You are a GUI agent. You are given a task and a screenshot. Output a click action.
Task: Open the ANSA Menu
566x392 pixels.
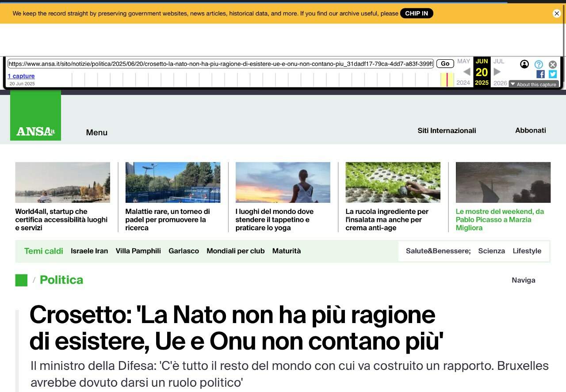(97, 132)
